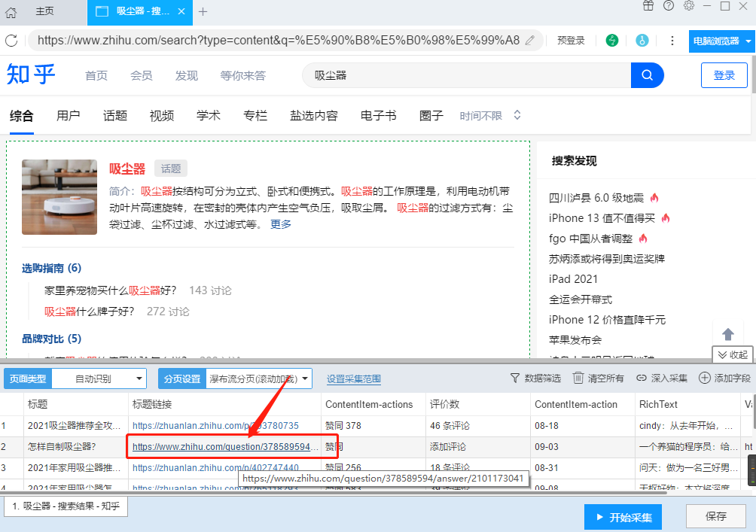Open trending search iPhone 13 值不值得买
The width and height of the screenshot is (756, 532).
pos(602,218)
